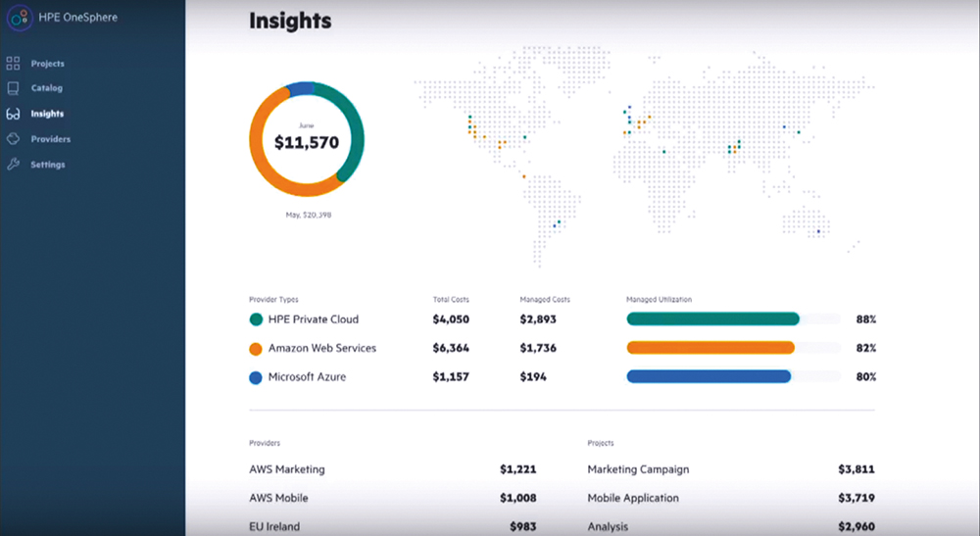980x536 pixels.
Task: Click the $983 provider cost
Action: pos(523,526)
